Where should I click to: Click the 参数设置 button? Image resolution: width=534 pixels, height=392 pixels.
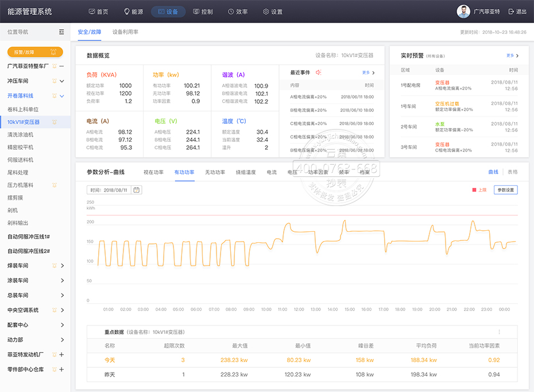pyautogui.click(x=505, y=190)
